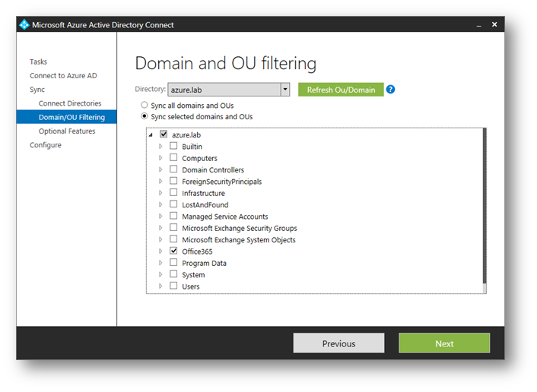Expand the Program Data node

point(160,263)
